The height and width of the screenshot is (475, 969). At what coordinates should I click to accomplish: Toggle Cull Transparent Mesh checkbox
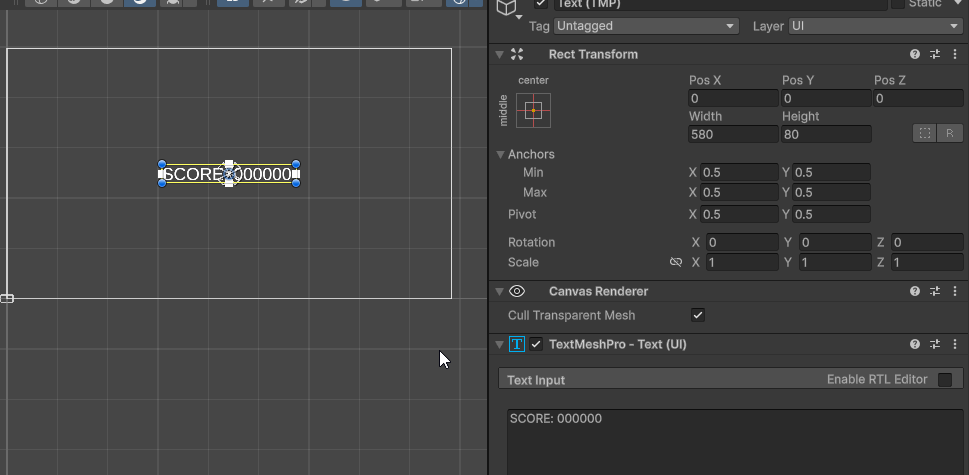698,315
